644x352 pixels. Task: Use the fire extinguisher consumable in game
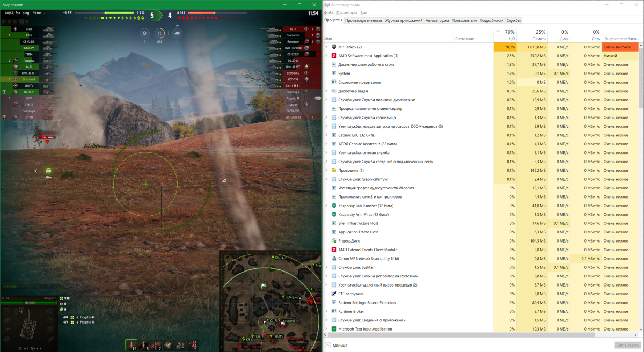click(x=194, y=345)
